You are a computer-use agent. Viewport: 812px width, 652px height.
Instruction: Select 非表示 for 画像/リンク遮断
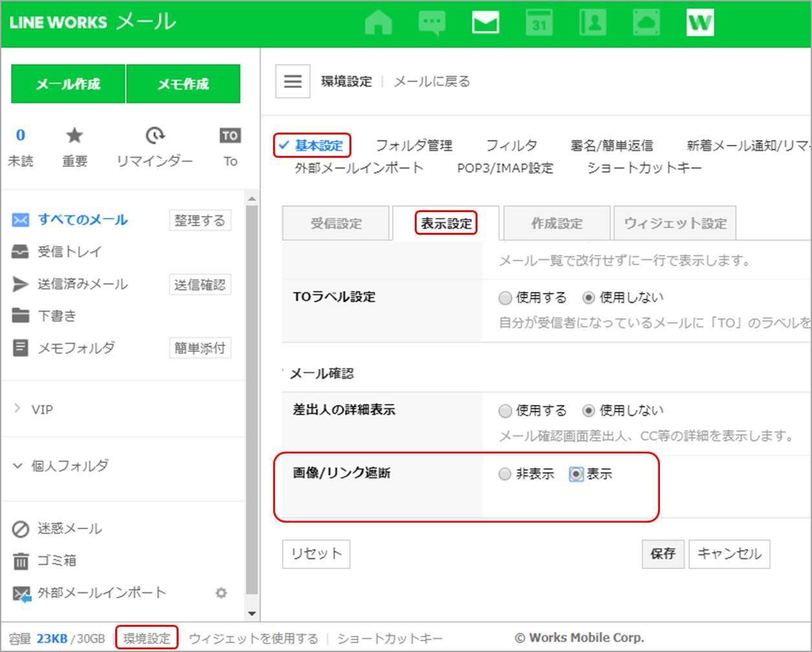pyautogui.click(x=505, y=474)
